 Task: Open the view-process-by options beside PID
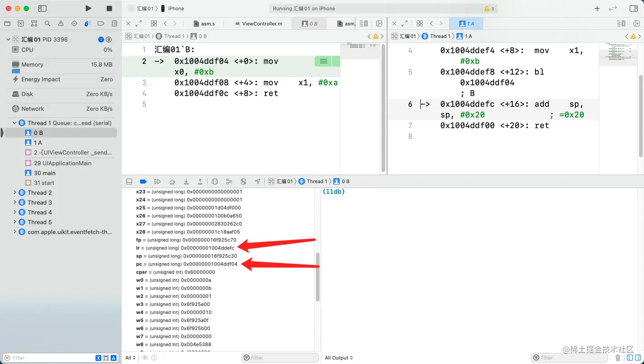point(108,39)
